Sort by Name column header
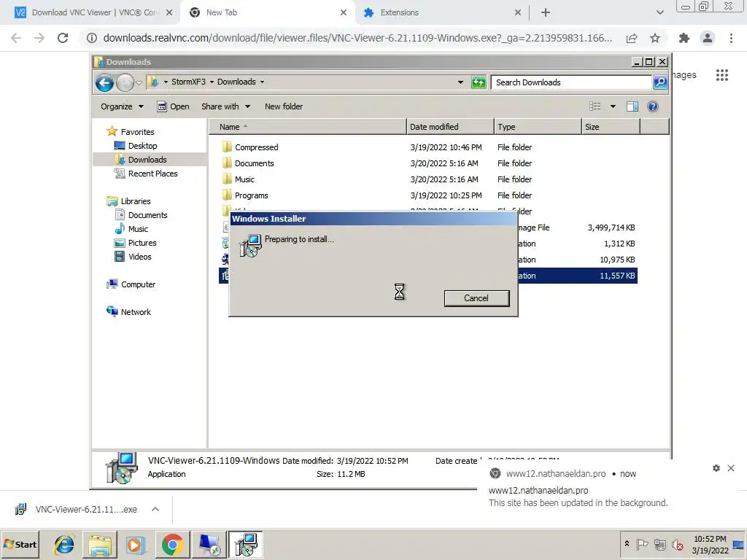 pos(308,127)
